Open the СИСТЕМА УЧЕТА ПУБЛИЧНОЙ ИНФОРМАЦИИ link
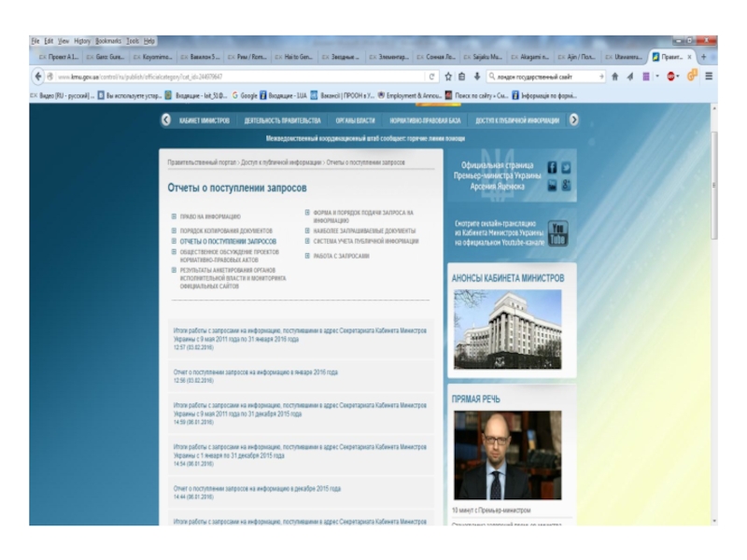 366,242
